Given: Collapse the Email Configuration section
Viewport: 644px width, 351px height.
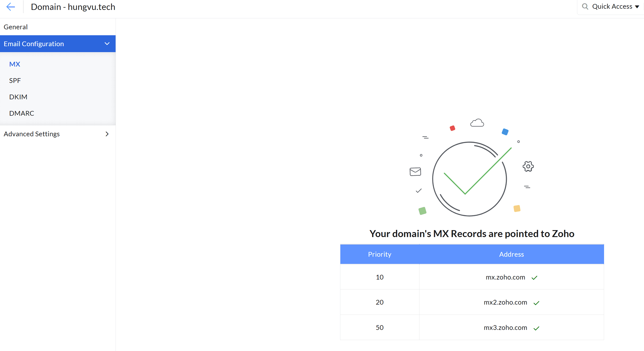Looking at the screenshot, I should pyautogui.click(x=107, y=43).
